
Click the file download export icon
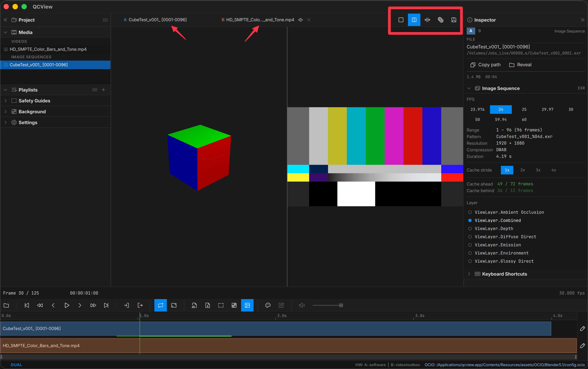tap(207, 305)
